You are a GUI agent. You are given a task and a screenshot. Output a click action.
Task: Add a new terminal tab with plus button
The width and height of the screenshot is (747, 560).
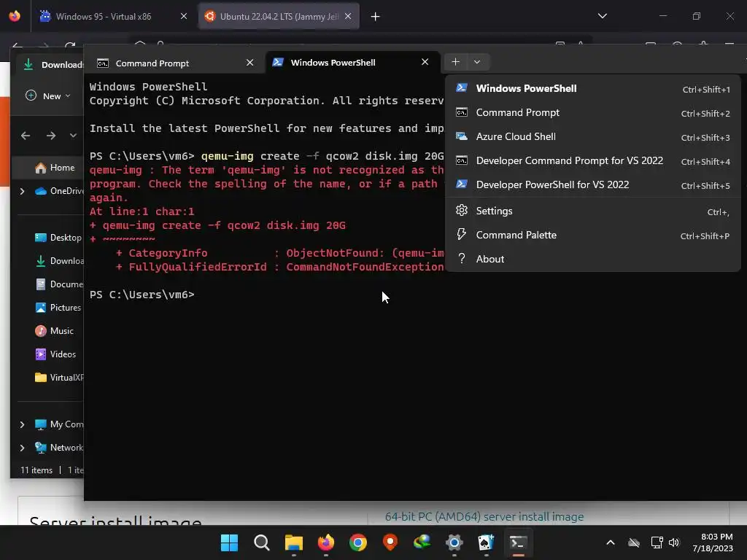point(455,62)
